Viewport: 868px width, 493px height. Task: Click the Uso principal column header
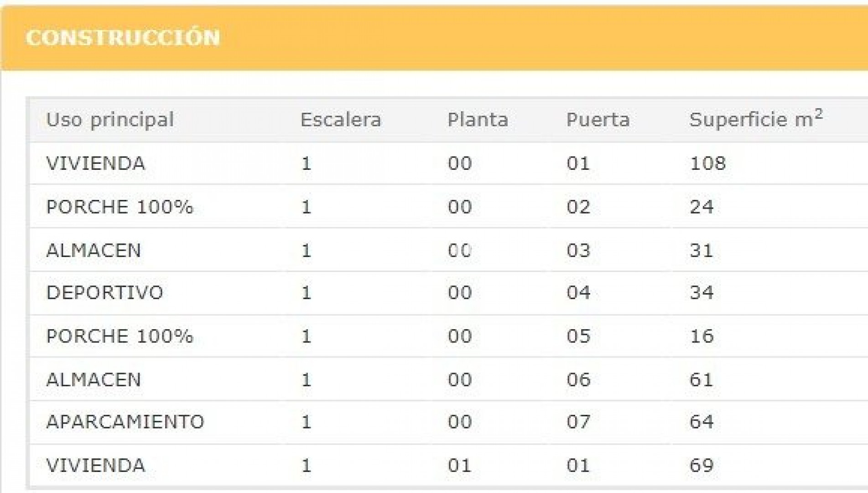(x=110, y=120)
